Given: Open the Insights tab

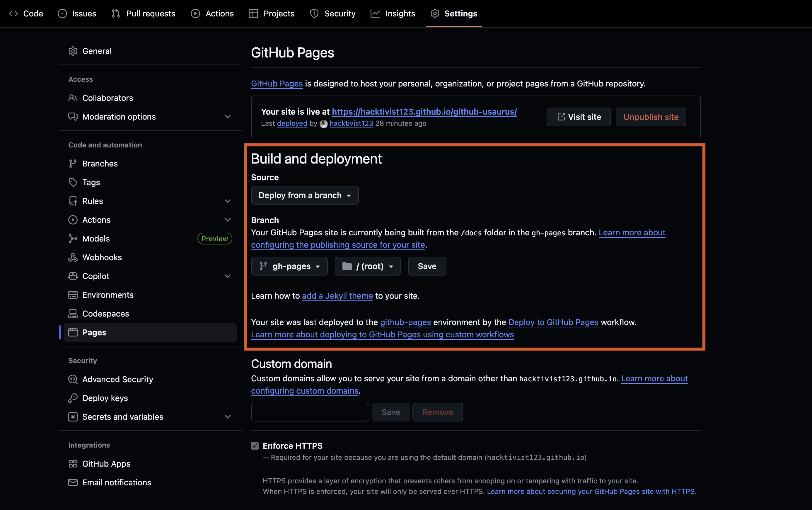Looking at the screenshot, I should click(x=393, y=13).
